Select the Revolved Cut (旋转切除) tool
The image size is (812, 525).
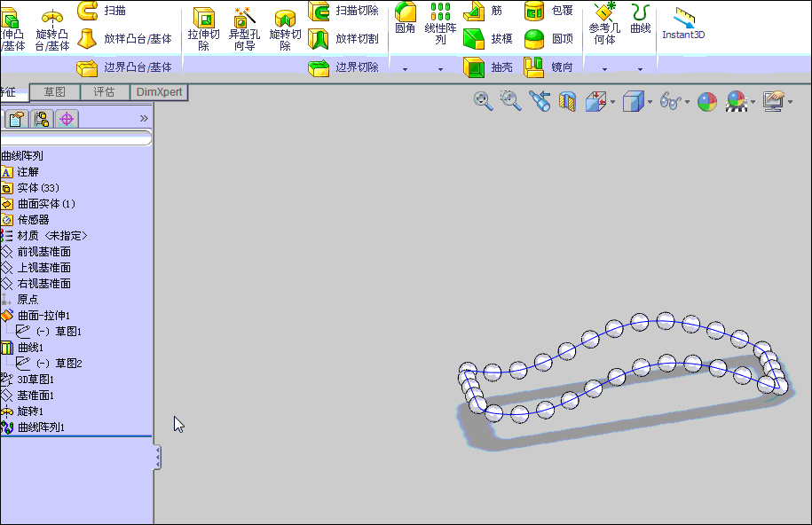point(285,30)
